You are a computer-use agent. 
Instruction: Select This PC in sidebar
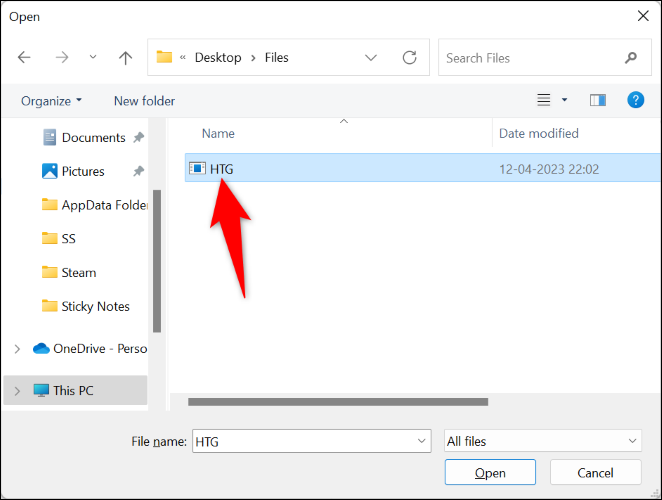pyautogui.click(x=73, y=391)
